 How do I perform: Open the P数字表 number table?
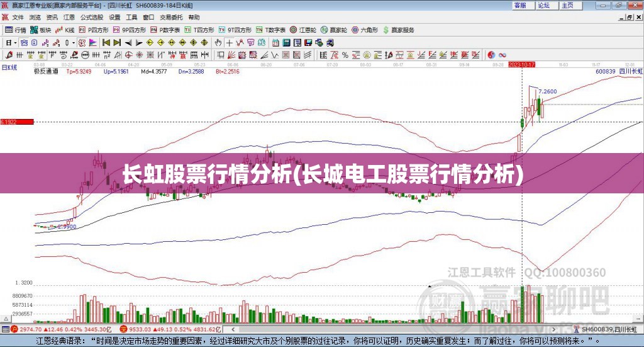coord(165,30)
